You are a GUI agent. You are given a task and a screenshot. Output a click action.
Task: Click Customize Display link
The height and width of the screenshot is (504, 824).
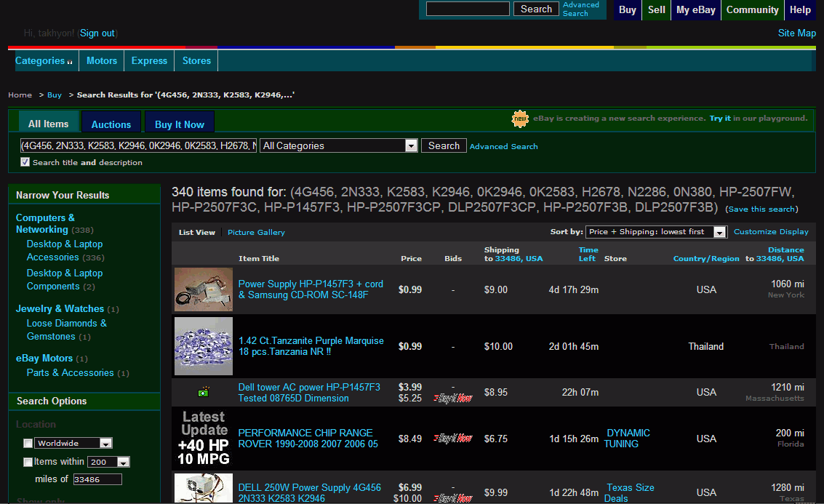(x=771, y=232)
